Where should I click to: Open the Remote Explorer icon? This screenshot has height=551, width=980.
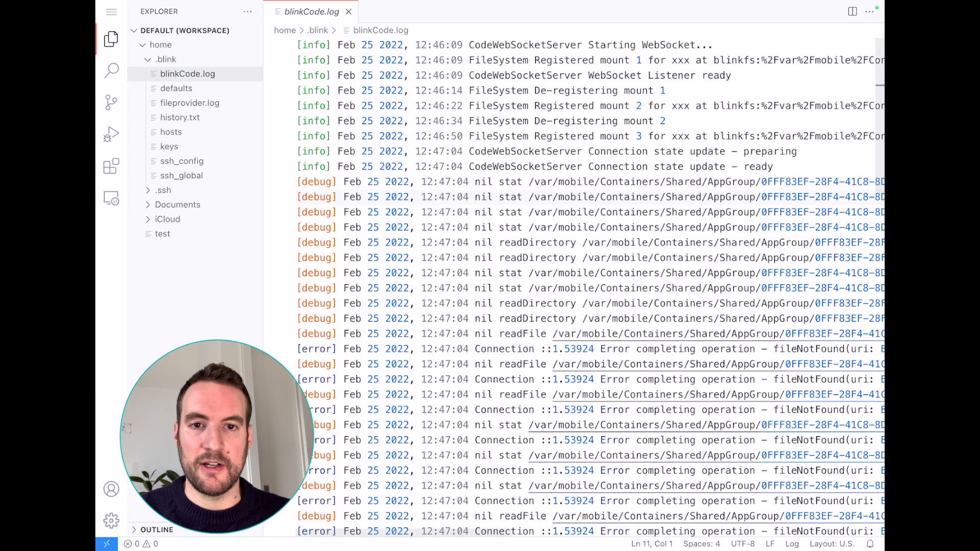point(111,198)
